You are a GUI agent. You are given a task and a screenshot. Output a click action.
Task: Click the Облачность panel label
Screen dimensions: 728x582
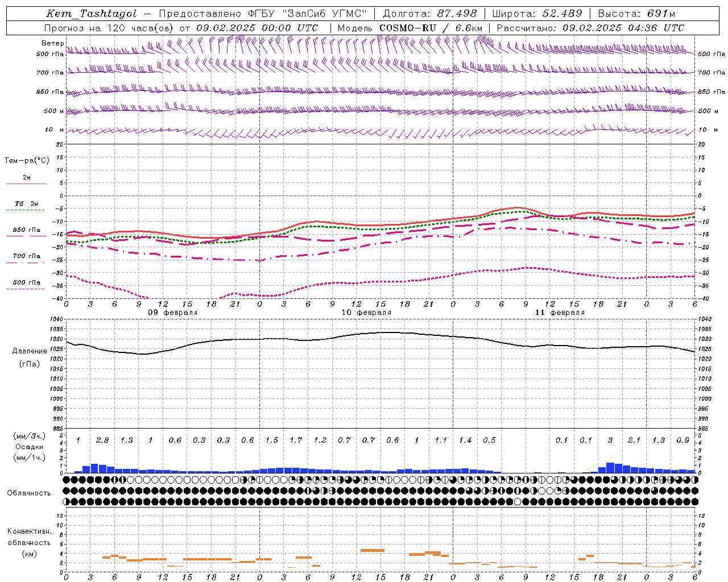(x=29, y=493)
